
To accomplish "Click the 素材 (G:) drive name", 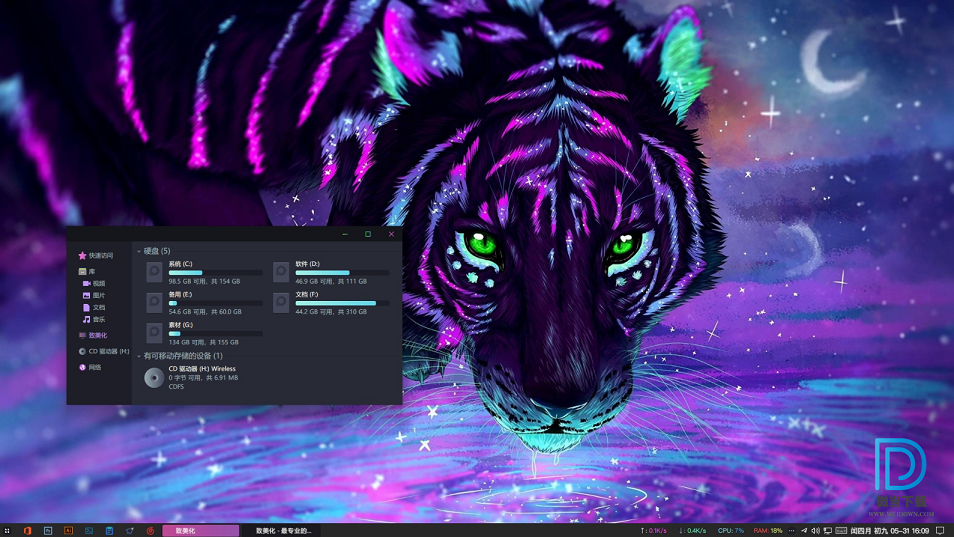I will pos(181,325).
